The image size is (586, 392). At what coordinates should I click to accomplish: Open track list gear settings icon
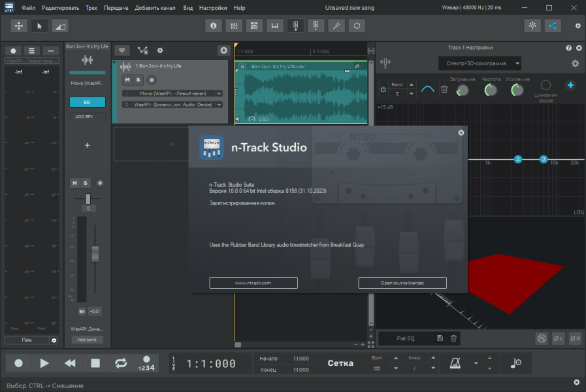coord(160,50)
